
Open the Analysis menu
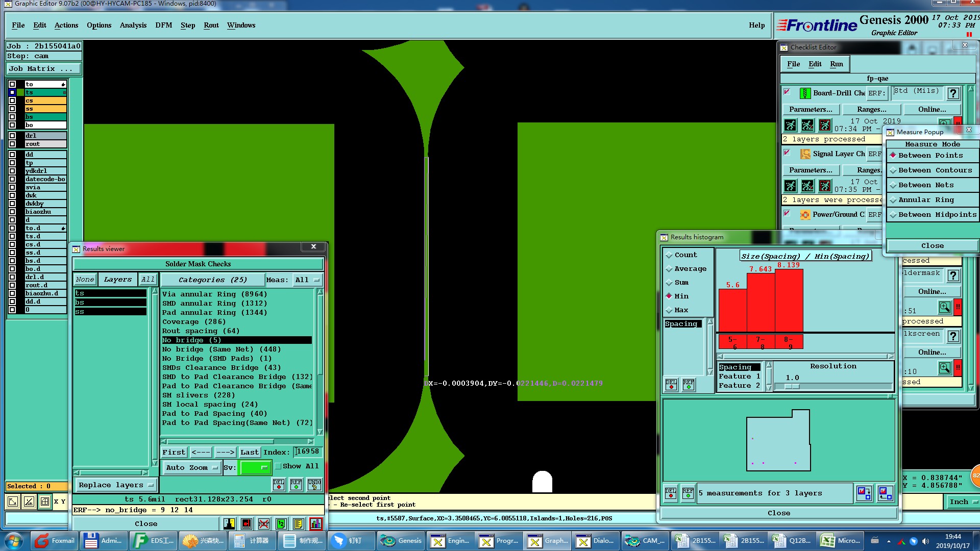[x=133, y=25]
